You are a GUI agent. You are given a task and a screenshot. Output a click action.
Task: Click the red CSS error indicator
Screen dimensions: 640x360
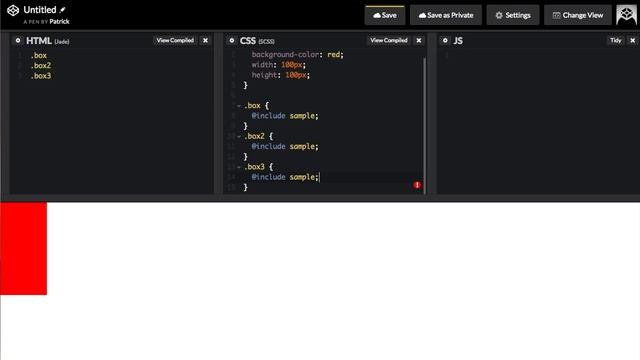point(417,185)
